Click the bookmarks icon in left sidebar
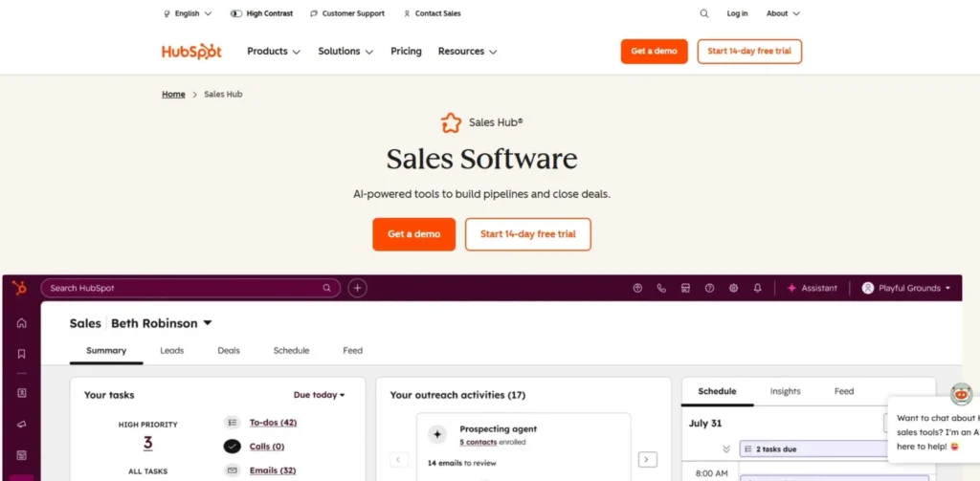980x481 pixels. pos(21,354)
